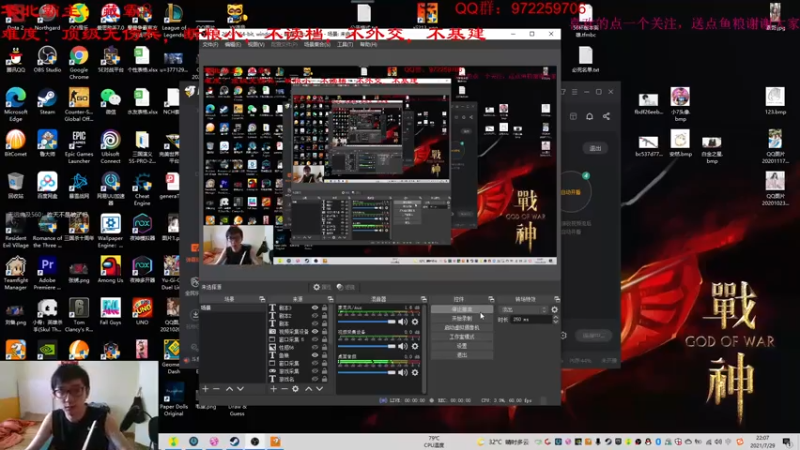Click the 开始录制 start recording button
Screen dimensions: 800x450
(462, 318)
